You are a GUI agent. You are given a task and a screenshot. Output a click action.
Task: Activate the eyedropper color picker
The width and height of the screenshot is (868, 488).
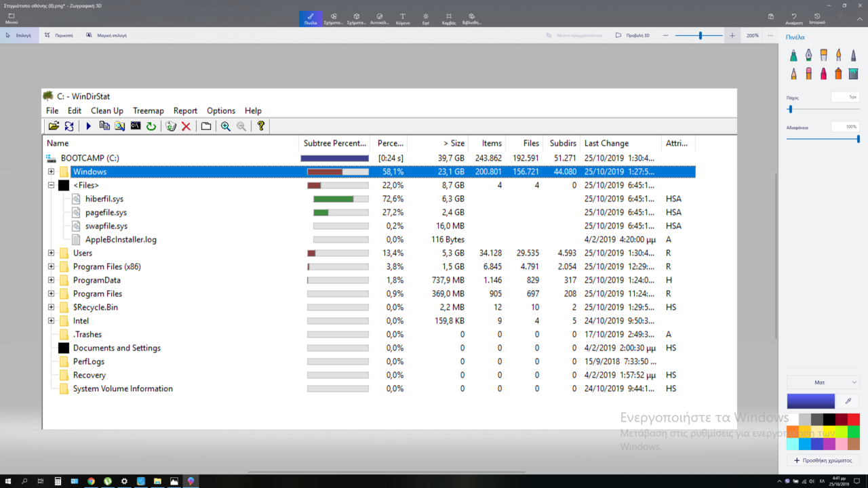tap(848, 401)
